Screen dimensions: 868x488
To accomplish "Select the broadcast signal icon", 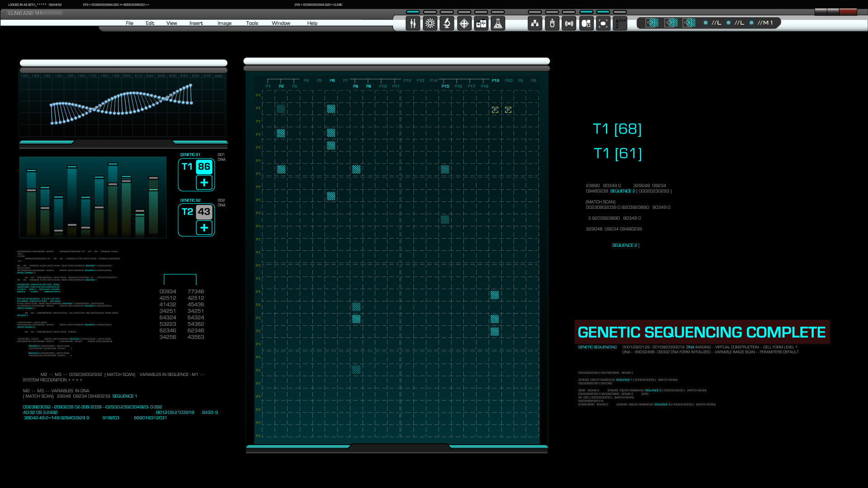I will [569, 23].
